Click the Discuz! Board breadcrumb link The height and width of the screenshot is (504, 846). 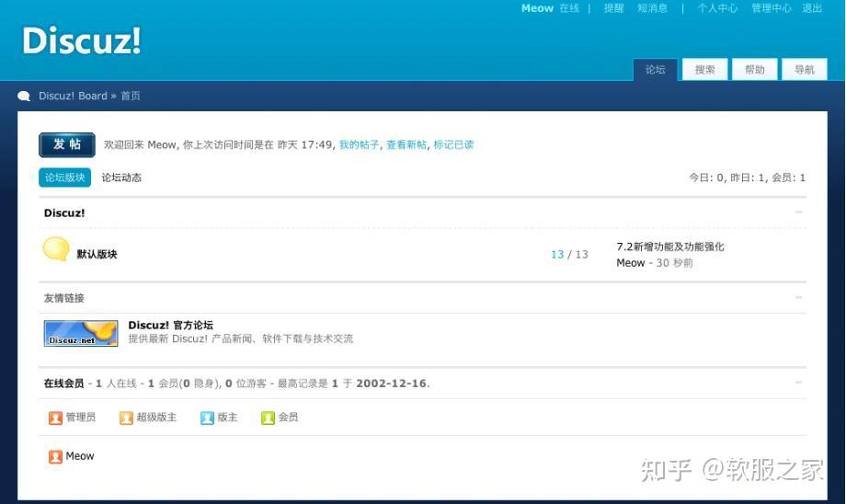click(73, 96)
